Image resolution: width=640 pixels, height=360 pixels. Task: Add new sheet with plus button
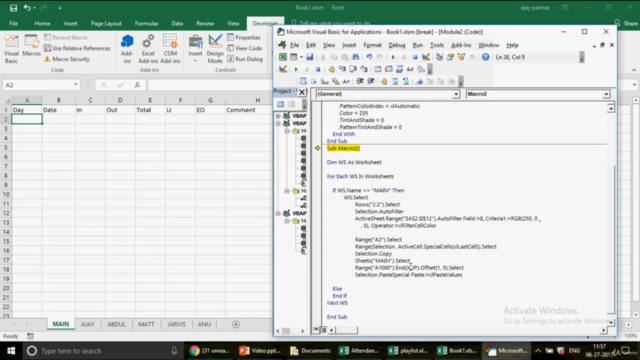(236, 324)
